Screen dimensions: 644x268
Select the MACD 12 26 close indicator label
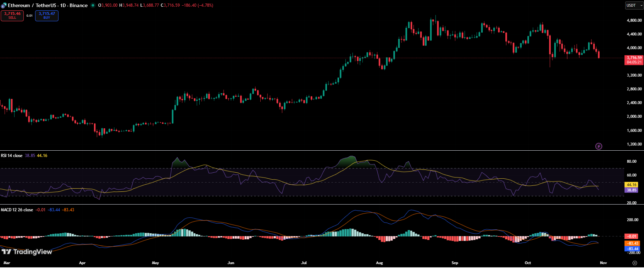click(17, 210)
